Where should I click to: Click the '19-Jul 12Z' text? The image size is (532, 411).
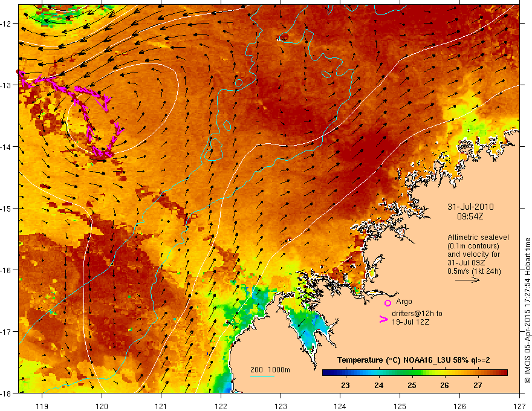410,322
